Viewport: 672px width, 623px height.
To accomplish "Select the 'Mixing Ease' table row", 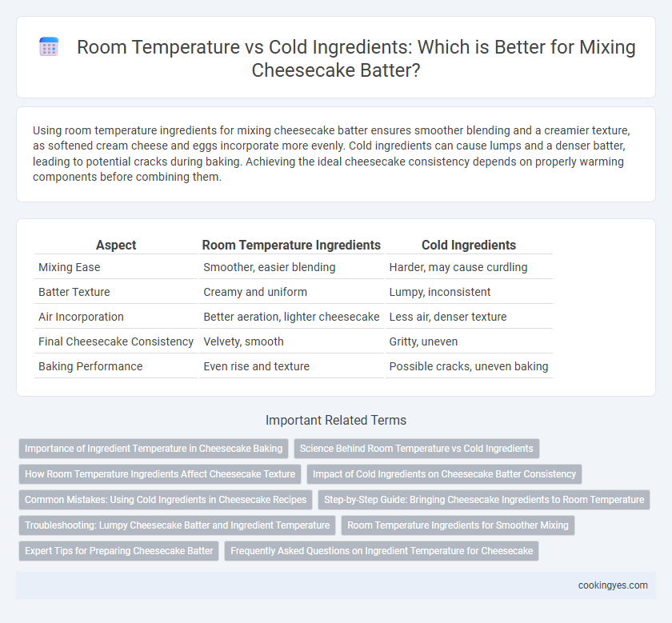I will point(293,267).
